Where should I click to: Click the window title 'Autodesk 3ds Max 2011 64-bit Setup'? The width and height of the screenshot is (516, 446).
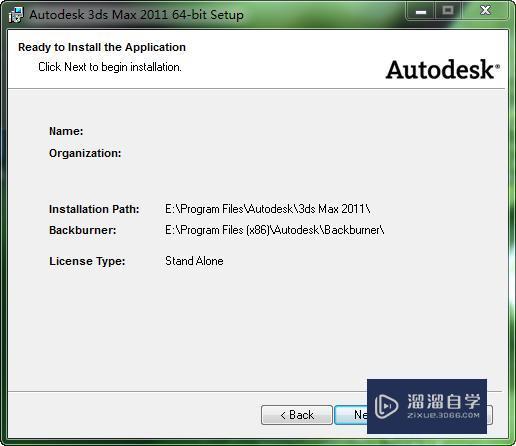[137, 15]
